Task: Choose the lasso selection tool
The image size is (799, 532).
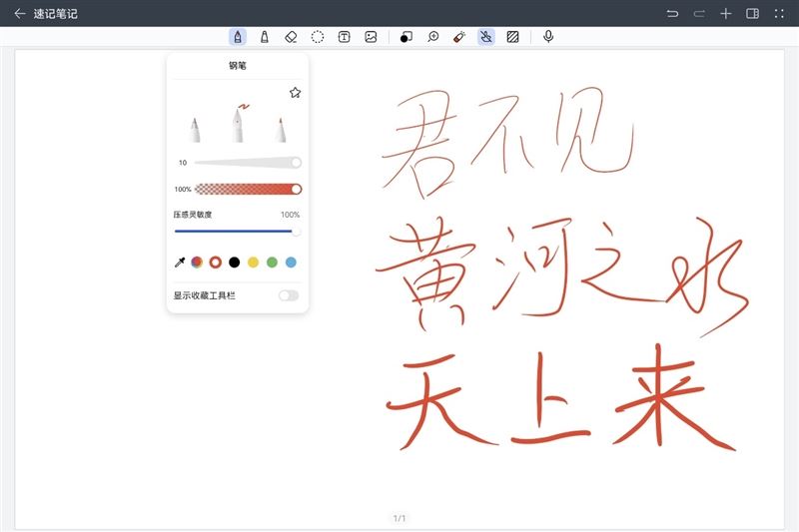Action: click(318, 37)
